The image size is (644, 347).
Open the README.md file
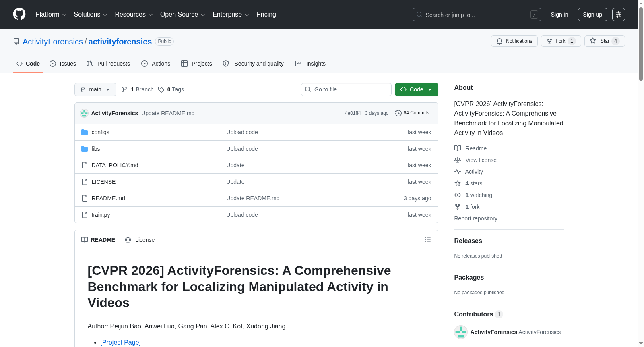click(108, 198)
